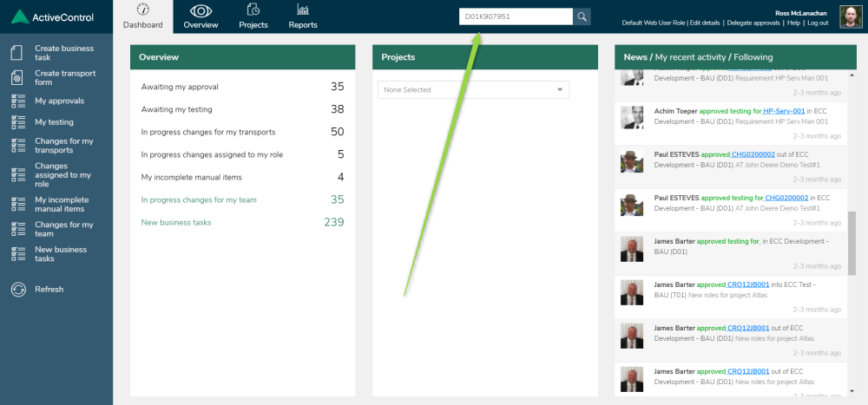Click the Changes for my team icon
868x405 pixels.
tap(18, 229)
